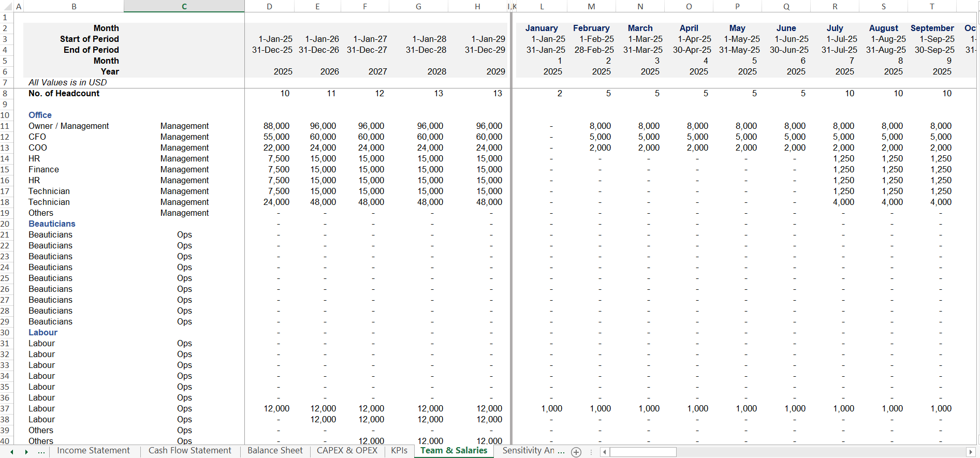This screenshot has width=980, height=458.
Task: Select column B header
Action: coord(74,6)
